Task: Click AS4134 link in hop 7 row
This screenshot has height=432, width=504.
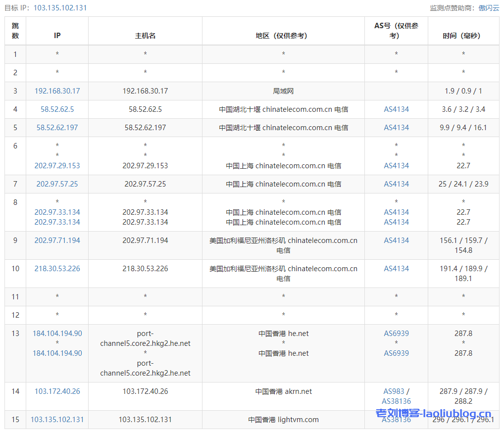Action: pyautogui.click(x=396, y=184)
